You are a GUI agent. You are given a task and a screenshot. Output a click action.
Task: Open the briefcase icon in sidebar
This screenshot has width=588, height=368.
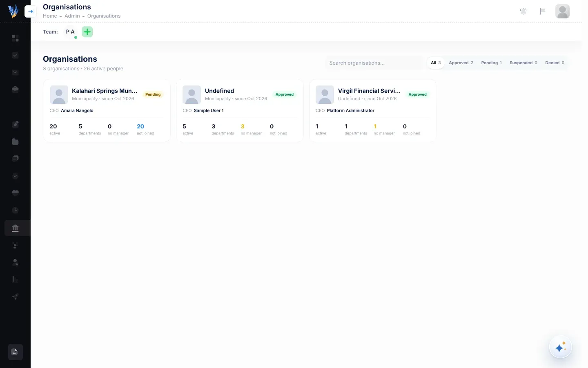[15, 90]
